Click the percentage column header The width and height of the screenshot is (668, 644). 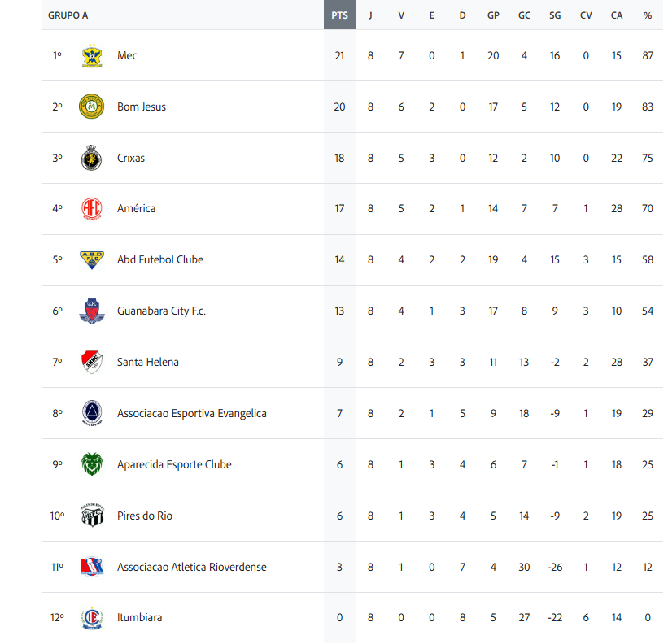click(648, 15)
